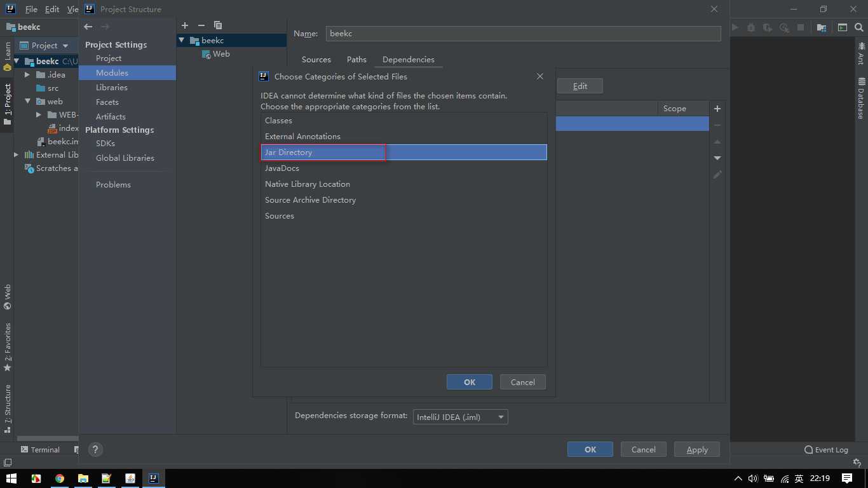Open Search Everywhere magnifier icon
Screen dimensions: 868x488
click(858, 27)
